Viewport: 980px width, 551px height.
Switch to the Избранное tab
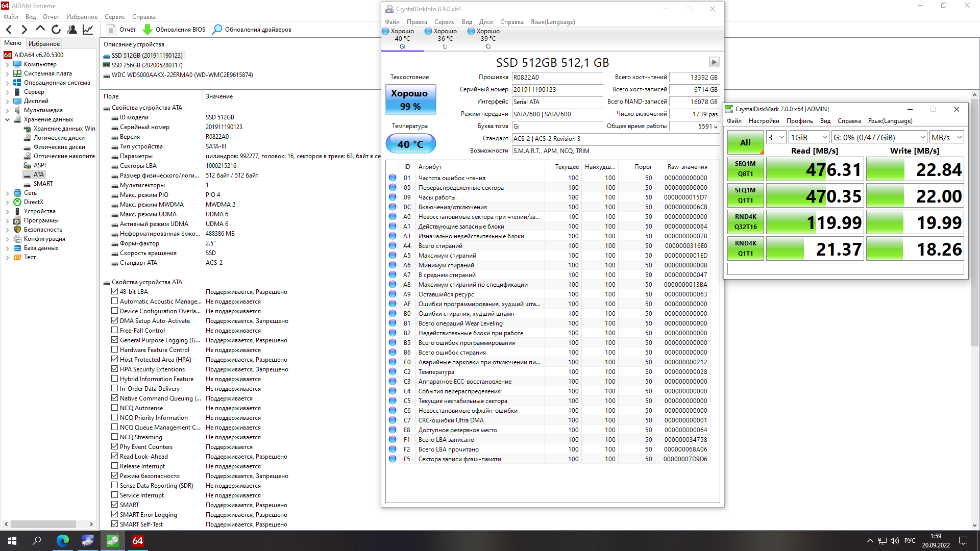pos(44,44)
